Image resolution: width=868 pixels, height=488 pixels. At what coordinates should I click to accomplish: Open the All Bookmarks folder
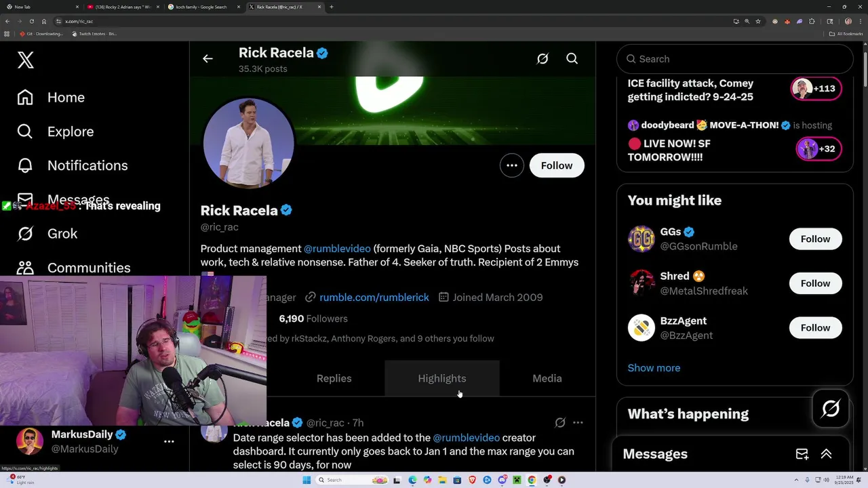pyautogui.click(x=846, y=34)
